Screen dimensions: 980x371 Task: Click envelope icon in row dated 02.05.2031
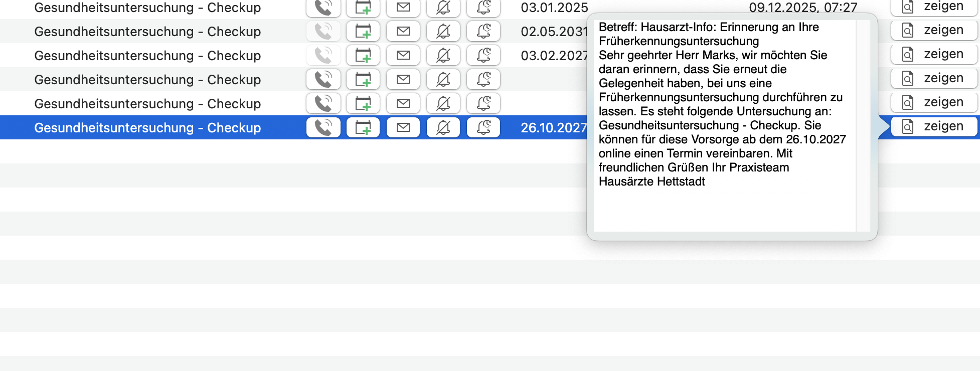403,31
